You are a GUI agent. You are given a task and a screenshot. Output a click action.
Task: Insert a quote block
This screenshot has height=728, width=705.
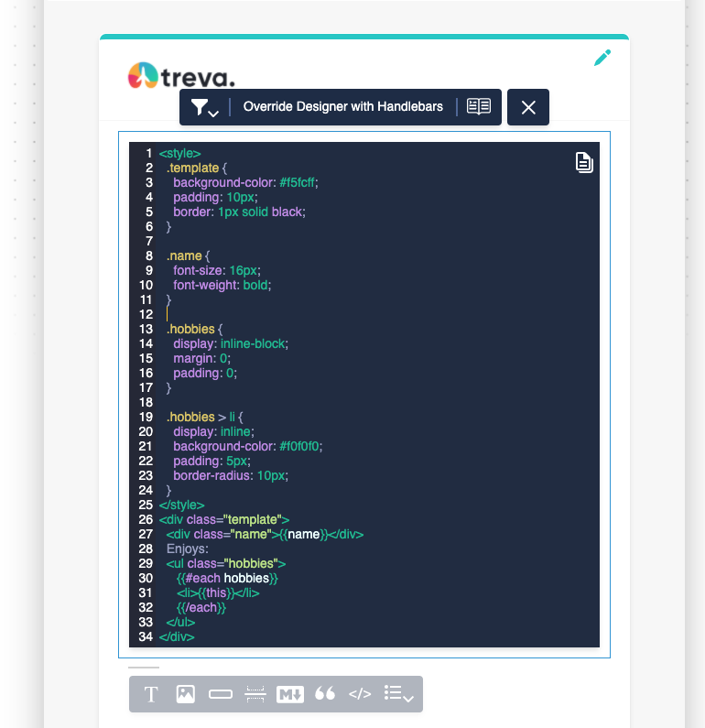325,693
